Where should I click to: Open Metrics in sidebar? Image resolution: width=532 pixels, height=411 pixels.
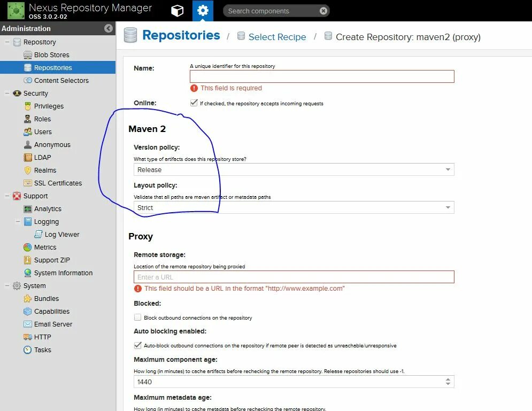tap(45, 247)
